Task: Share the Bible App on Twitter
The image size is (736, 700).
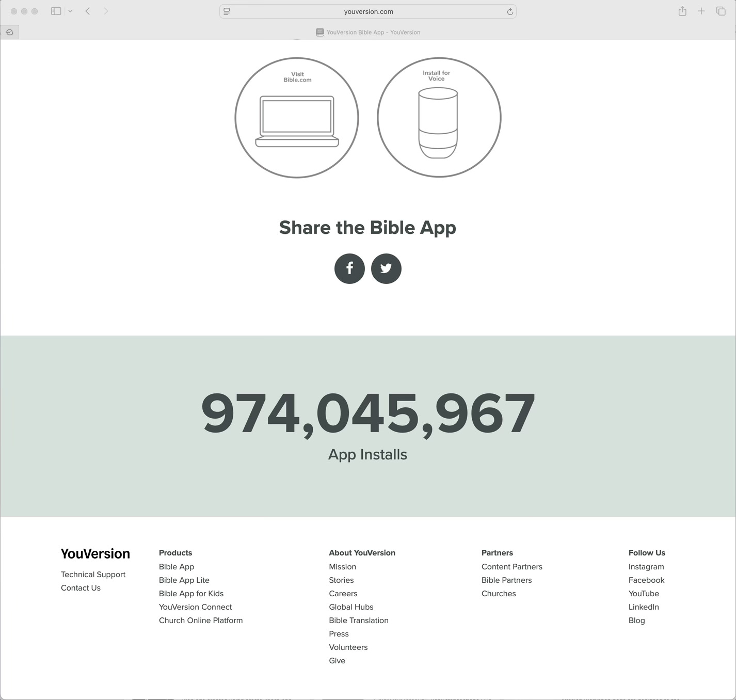Action: pyautogui.click(x=386, y=268)
